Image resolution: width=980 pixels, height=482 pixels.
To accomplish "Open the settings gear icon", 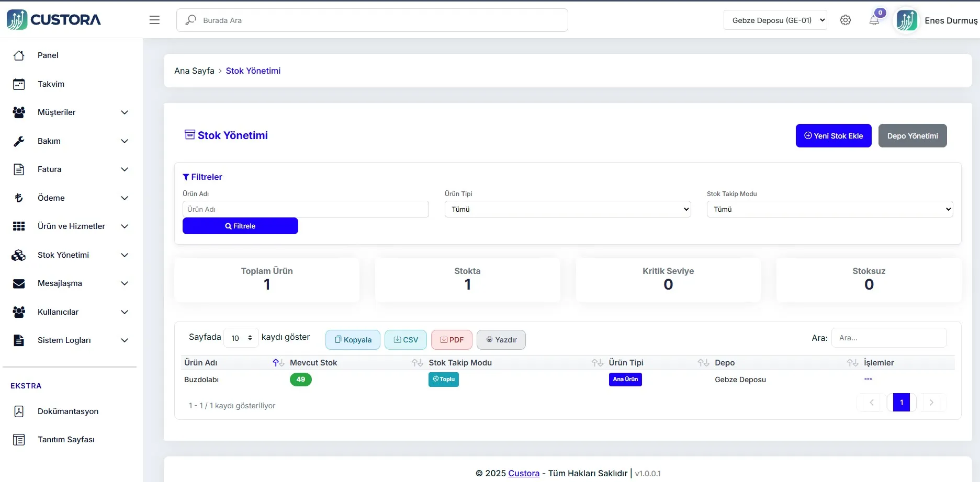I will pos(845,20).
